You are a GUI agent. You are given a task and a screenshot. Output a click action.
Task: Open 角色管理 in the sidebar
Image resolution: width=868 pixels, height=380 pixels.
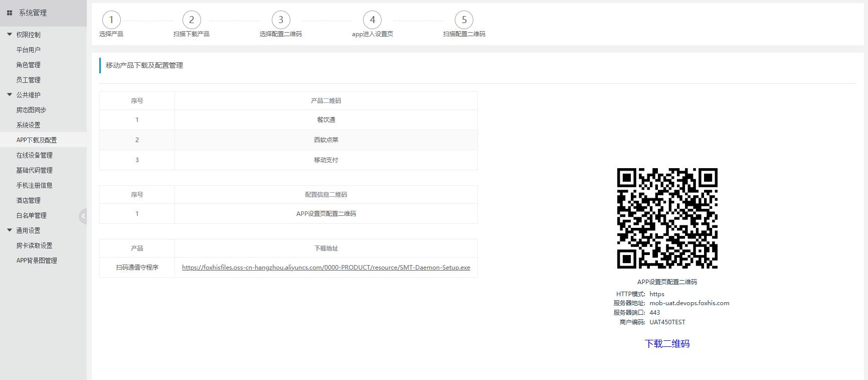(x=28, y=65)
